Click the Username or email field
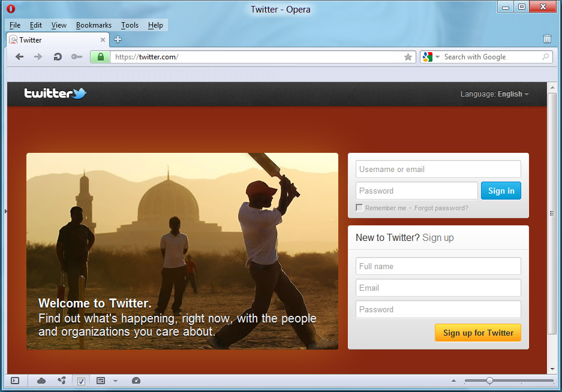This screenshot has width=562, height=392. coord(438,169)
